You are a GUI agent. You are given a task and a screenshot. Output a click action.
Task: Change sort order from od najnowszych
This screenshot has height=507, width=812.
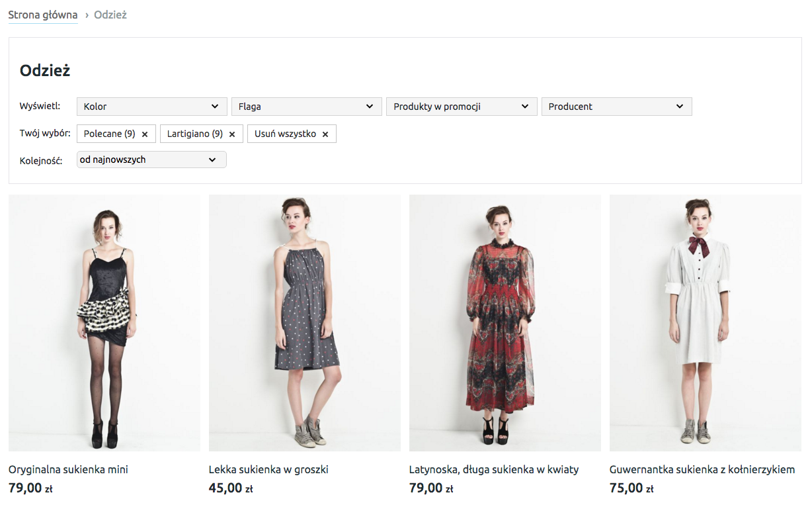click(x=151, y=160)
